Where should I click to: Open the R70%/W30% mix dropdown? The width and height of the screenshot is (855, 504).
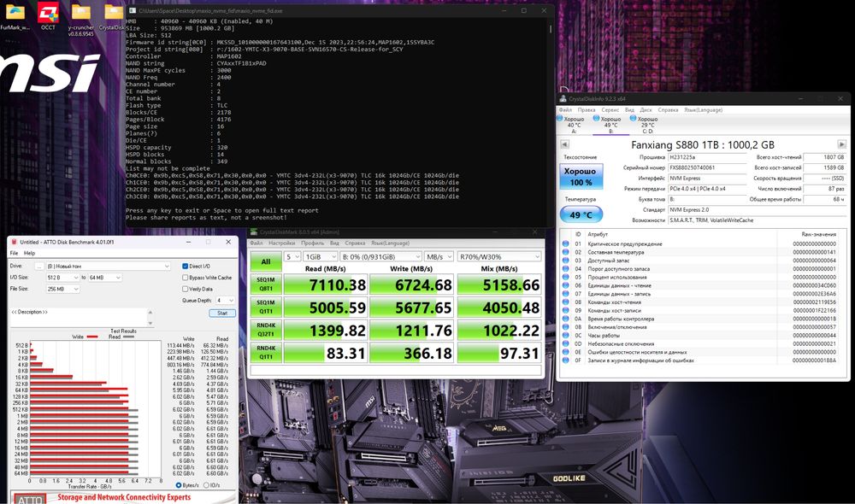pos(499,256)
